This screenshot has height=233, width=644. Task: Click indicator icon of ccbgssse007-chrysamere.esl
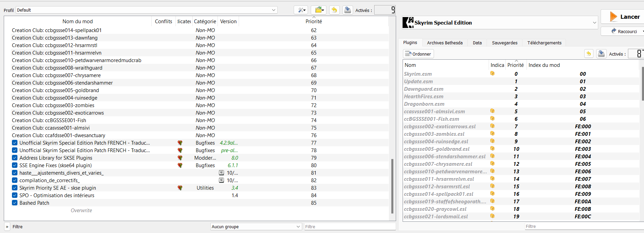(x=492, y=163)
